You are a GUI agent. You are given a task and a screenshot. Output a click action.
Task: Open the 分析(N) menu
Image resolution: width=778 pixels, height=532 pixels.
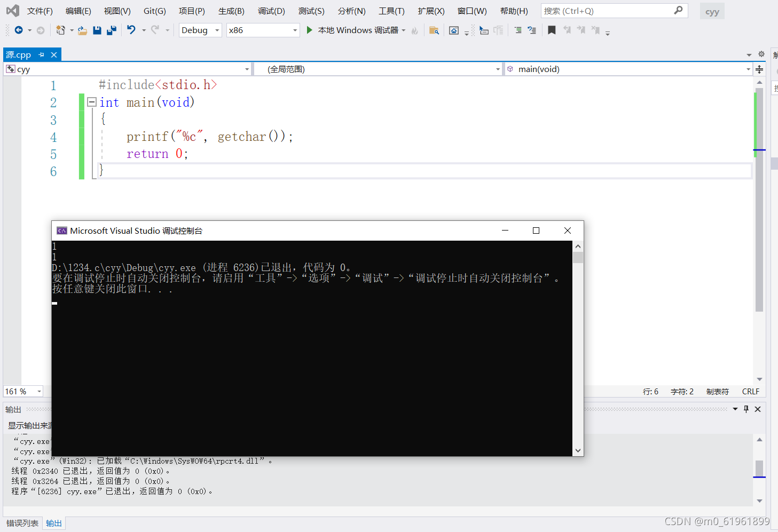coord(352,11)
